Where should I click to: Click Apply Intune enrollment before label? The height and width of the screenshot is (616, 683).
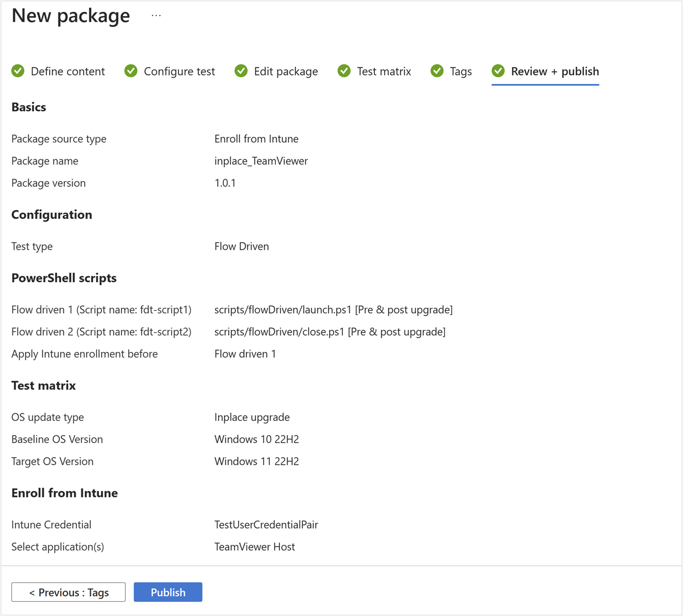(85, 353)
